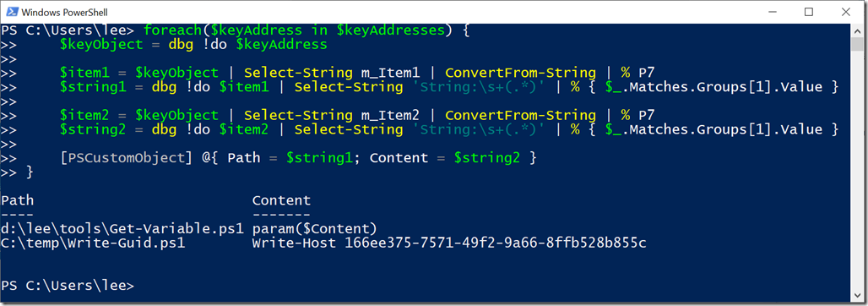The image size is (868, 306).
Task: Click the Path column header
Action: click(17, 200)
